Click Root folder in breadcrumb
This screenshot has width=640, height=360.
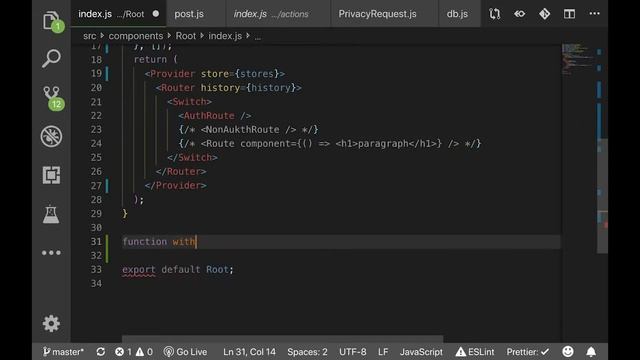[x=186, y=36]
